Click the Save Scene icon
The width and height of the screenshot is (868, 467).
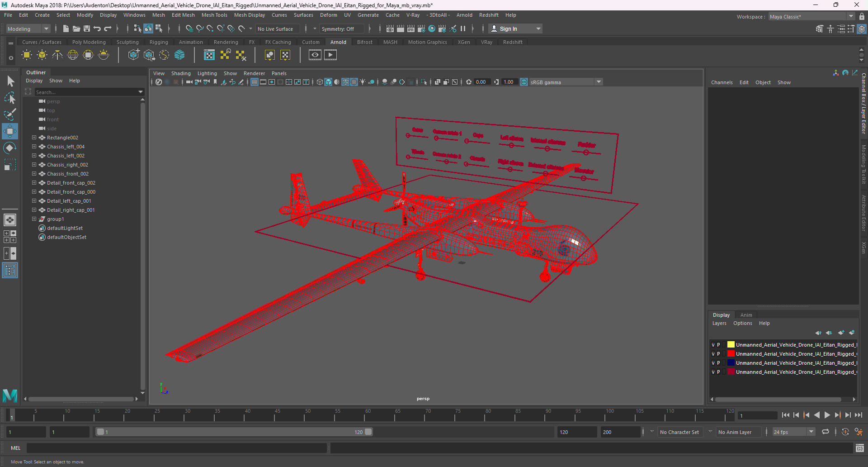click(x=87, y=29)
